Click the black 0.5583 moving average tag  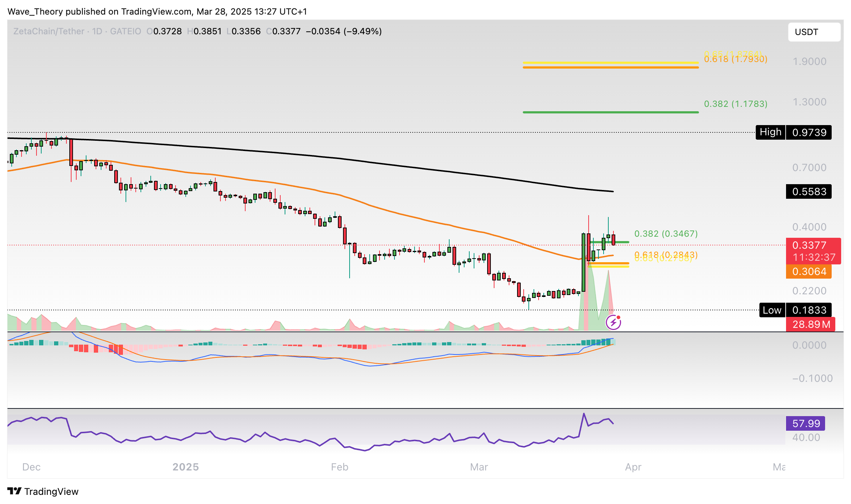(x=809, y=191)
